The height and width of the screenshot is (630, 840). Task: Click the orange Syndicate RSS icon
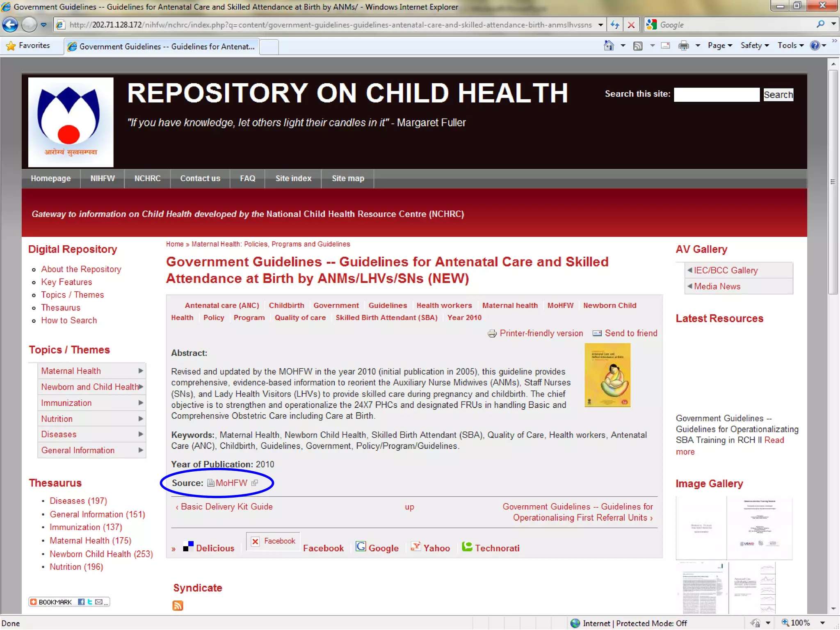pyautogui.click(x=178, y=605)
